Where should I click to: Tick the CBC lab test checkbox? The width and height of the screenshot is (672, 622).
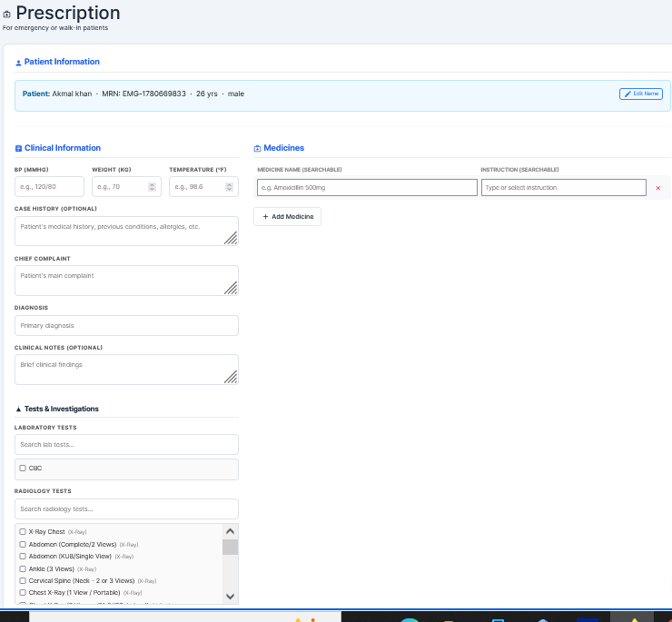(x=23, y=469)
